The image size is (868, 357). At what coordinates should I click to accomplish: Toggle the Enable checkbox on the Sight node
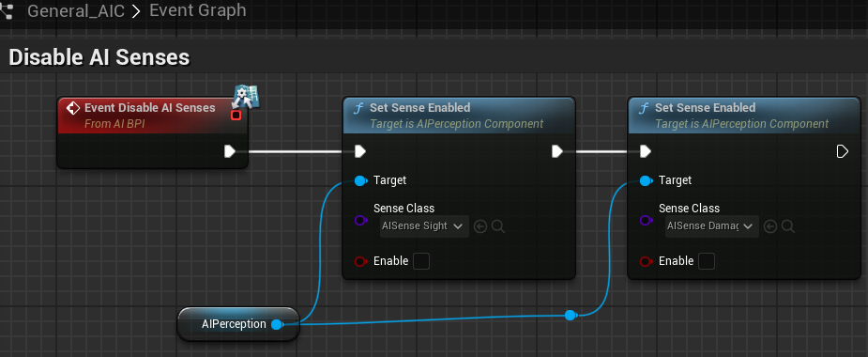click(x=421, y=261)
